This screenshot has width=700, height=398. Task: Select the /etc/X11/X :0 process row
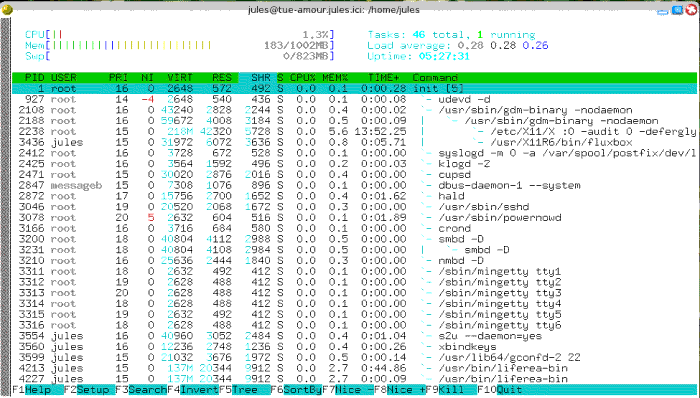click(354, 132)
